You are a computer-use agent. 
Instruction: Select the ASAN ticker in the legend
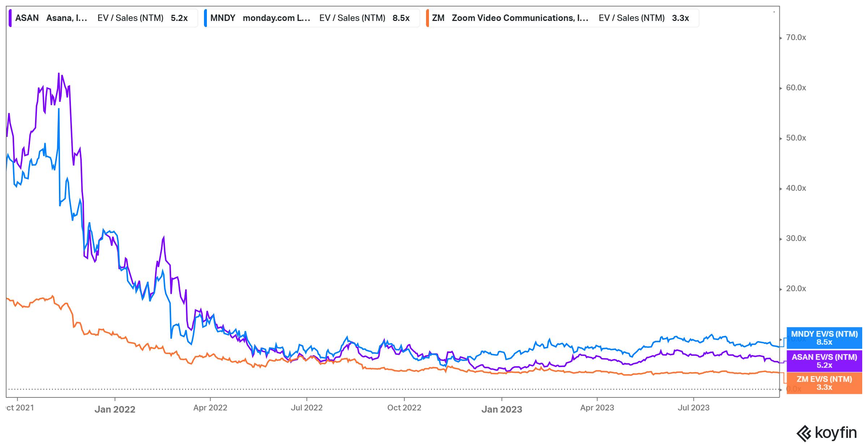pos(27,18)
